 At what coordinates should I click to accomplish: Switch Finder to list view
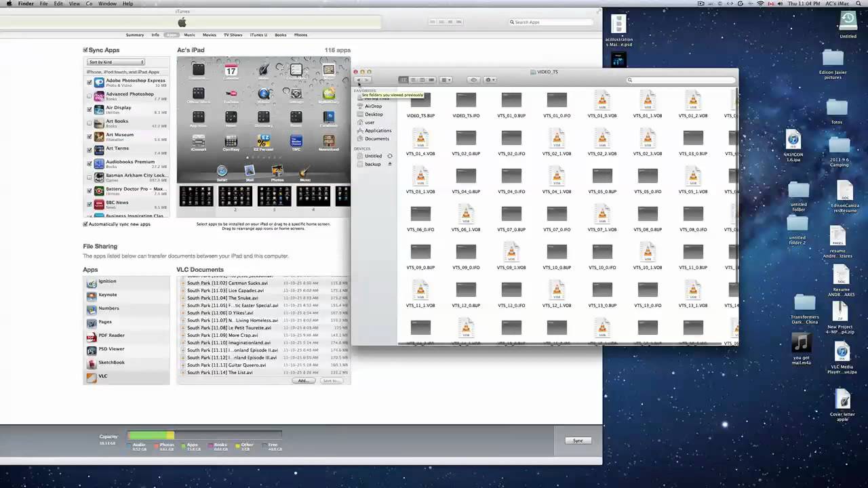coord(412,80)
